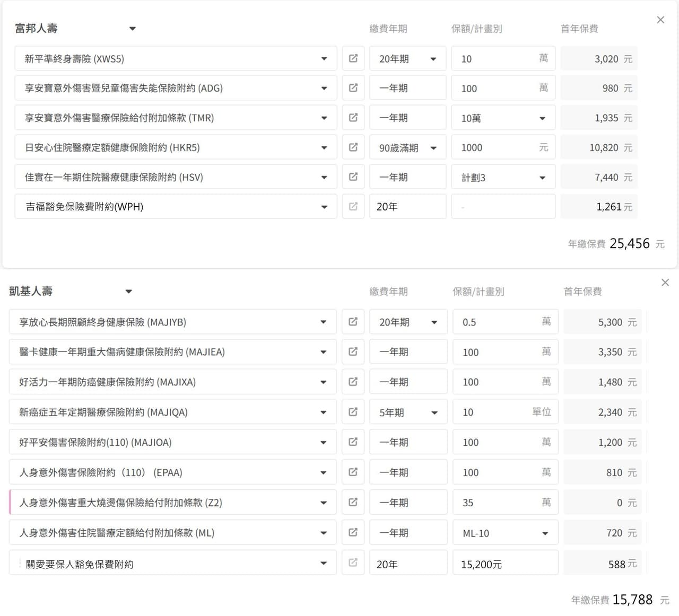Open 計劃3 plan dropdown for HSV

pyautogui.click(x=503, y=177)
